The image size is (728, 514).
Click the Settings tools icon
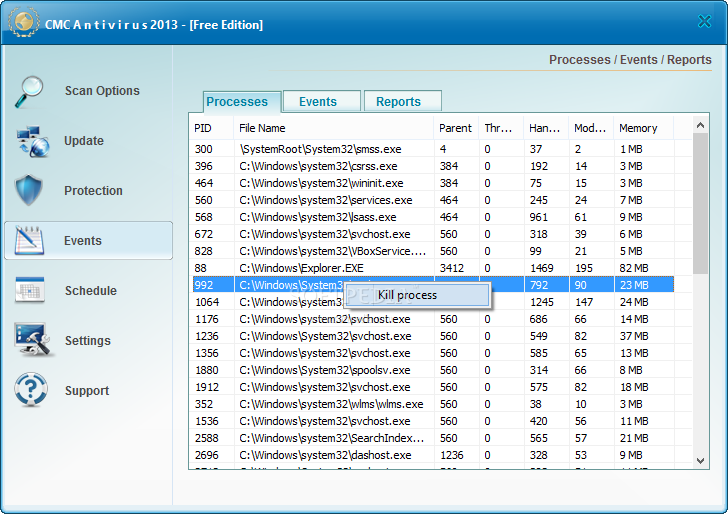coord(32,340)
